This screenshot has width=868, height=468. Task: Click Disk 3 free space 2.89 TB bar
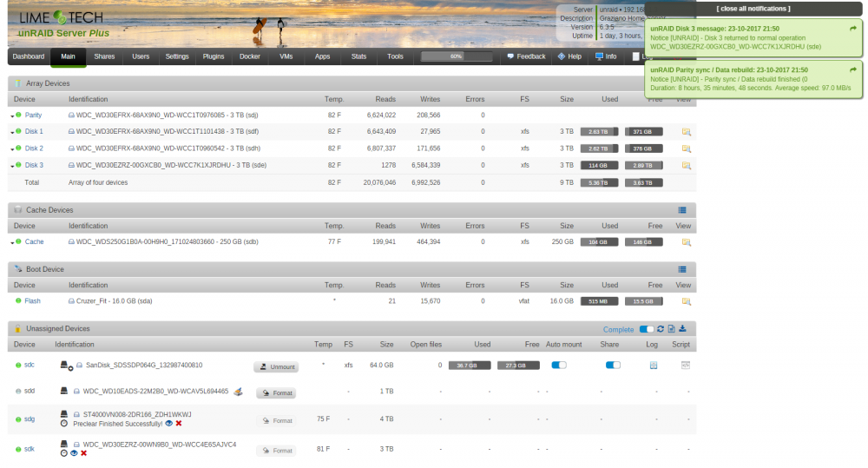coord(643,165)
